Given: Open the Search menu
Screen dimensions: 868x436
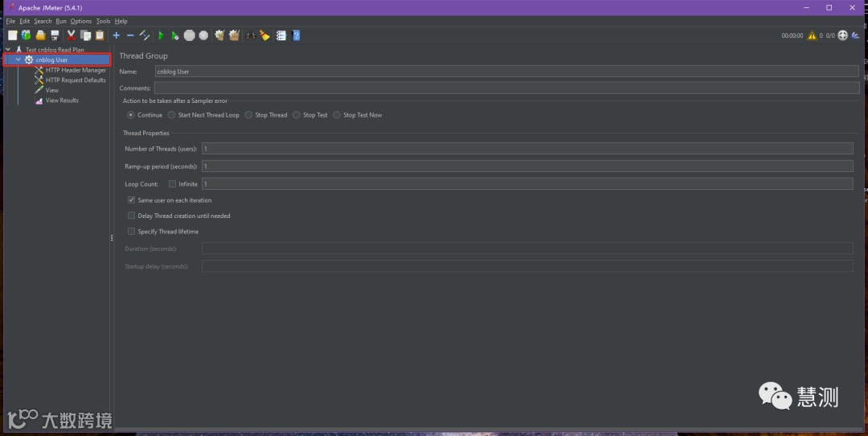Looking at the screenshot, I should [x=43, y=21].
